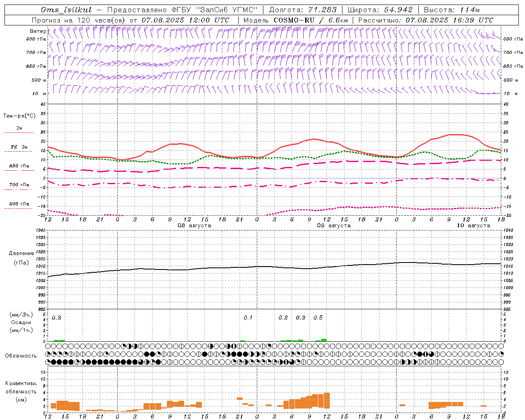Click the 10 августа date label

[x=473, y=226]
